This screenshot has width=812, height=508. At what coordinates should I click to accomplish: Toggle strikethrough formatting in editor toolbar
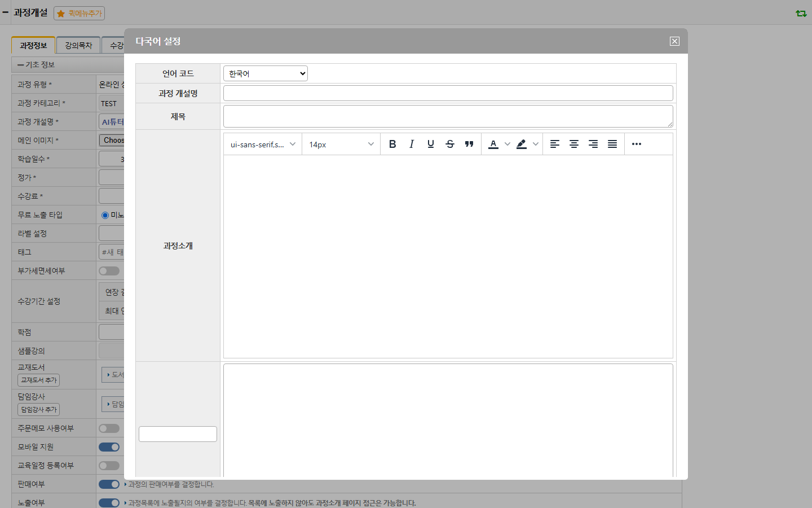(x=450, y=144)
